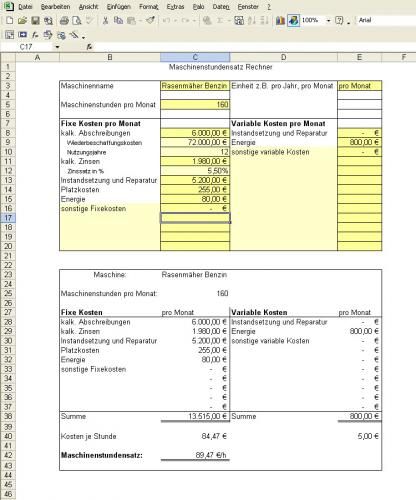Click the Maschinenstunden value 160 in row 5
Viewport: 416px width, 500px height.
[195, 105]
